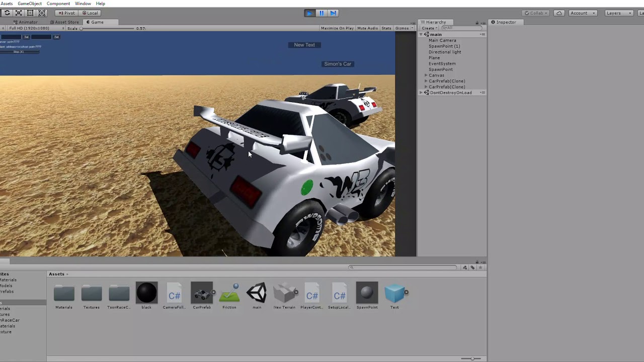The height and width of the screenshot is (362, 644).
Task: Select Directional light in Hierarchy
Action: coord(445,52)
